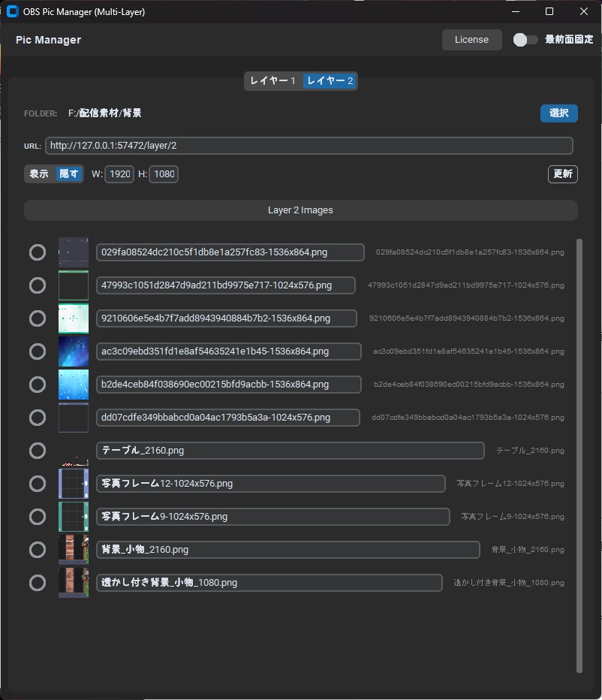Click the 選択 folder select button
602x700 pixels.
click(558, 113)
